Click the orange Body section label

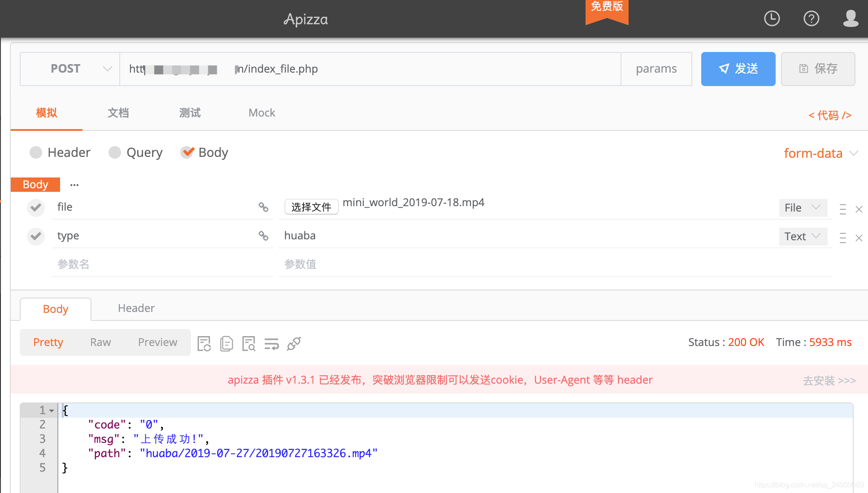tap(35, 185)
